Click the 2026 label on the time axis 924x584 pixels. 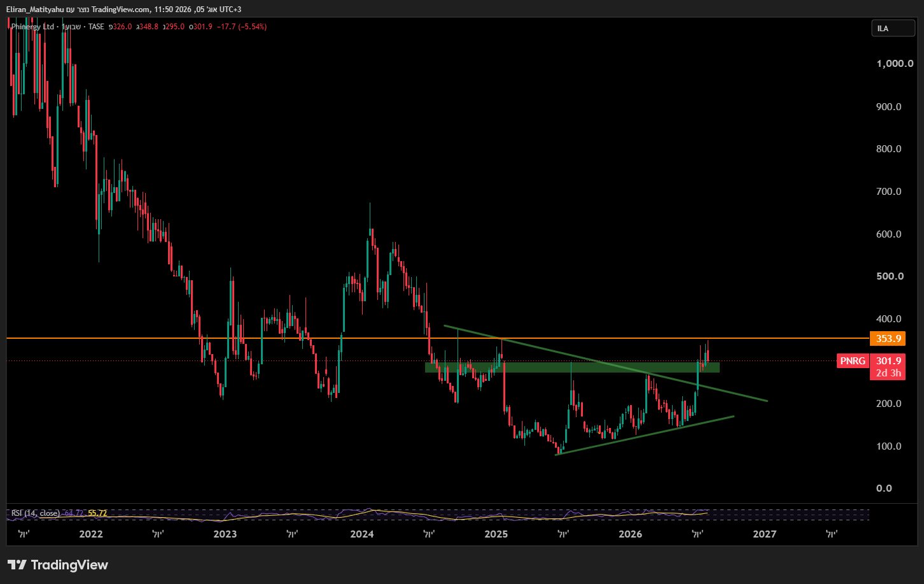631,534
